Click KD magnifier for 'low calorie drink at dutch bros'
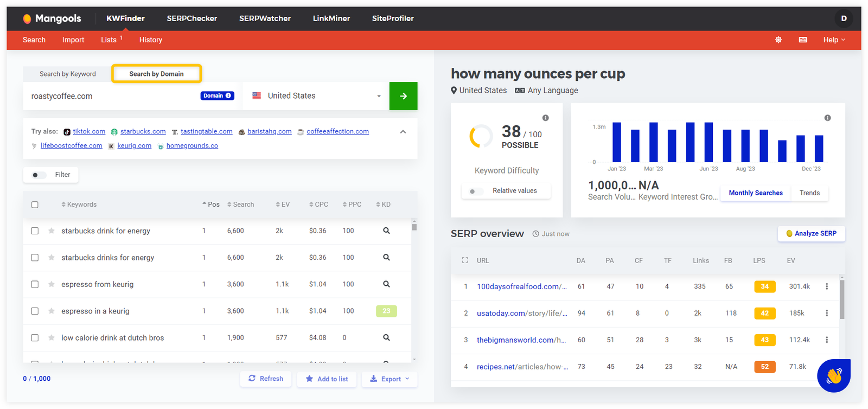This screenshot has height=409, width=868. point(386,337)
